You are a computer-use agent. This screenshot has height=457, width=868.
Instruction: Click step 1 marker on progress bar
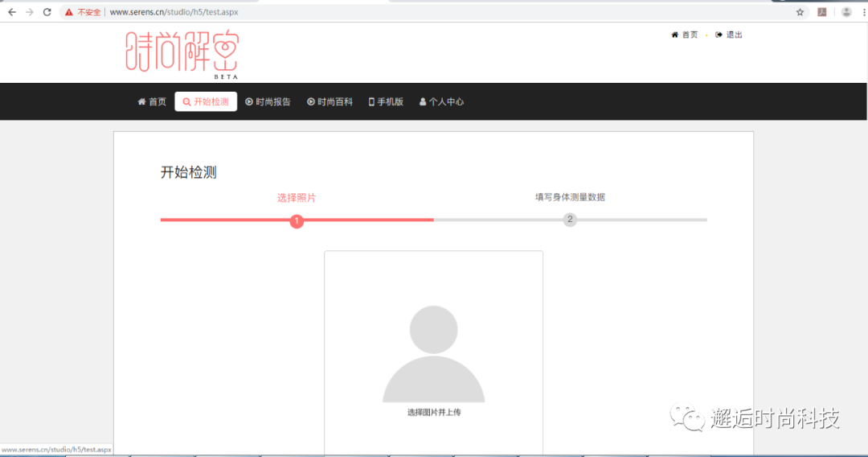tap(297, 221)
